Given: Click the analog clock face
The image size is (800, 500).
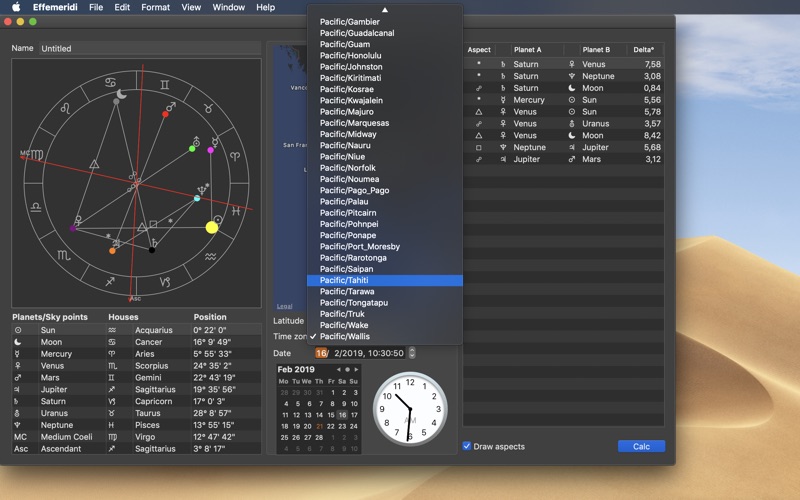Looking at the screenshot, I should click(x=410, y=409).
